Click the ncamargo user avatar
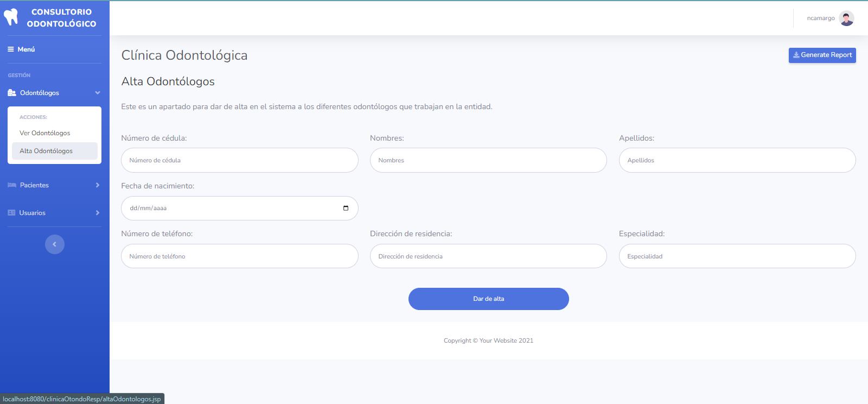Image resolution: width=868 pixels, height=404 pixels. (x=846, y=18)
